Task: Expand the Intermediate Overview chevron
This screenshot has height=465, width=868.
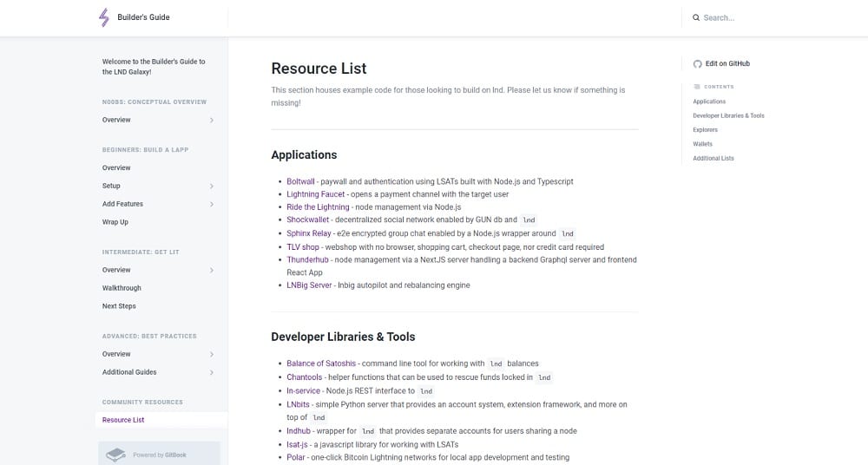Action: 212,270
